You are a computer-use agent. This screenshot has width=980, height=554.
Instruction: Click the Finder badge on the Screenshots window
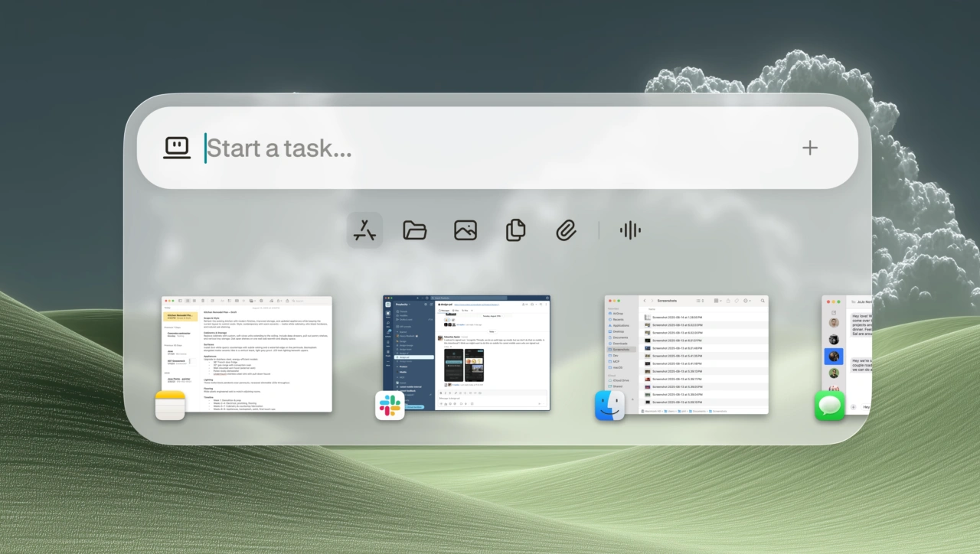610,406
